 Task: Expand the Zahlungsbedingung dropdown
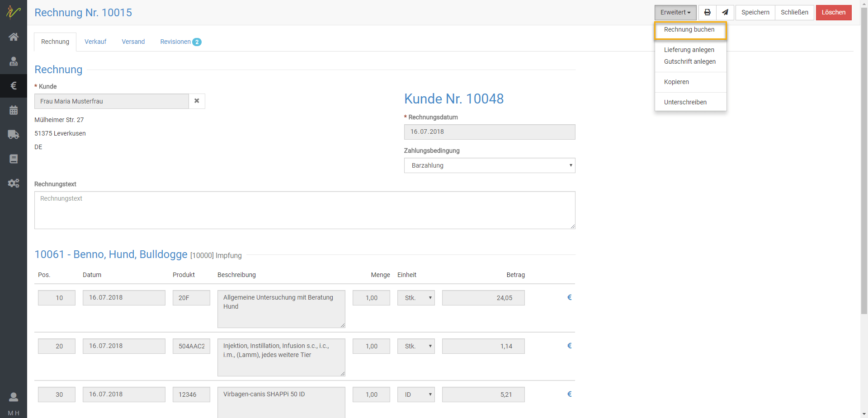(x=489, y=165)
